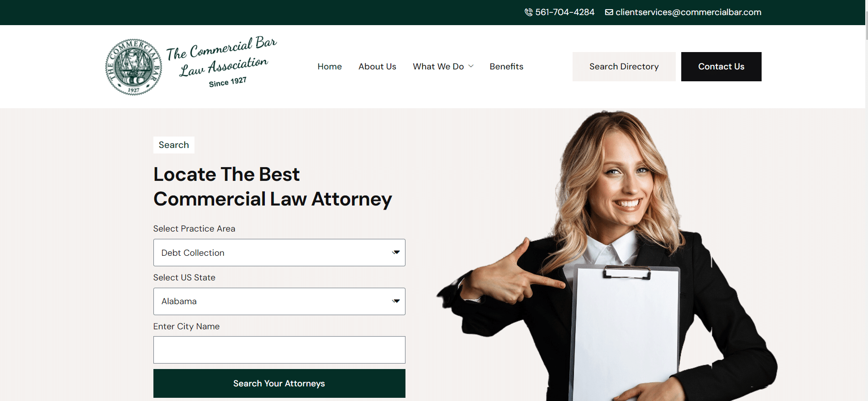This screenshot has height=401, width=868.
Task: Open the About Us page
Action: pos(377,67)
